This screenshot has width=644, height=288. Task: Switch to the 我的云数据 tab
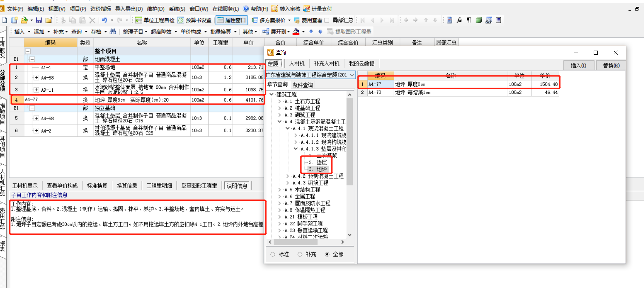point(362,64)
